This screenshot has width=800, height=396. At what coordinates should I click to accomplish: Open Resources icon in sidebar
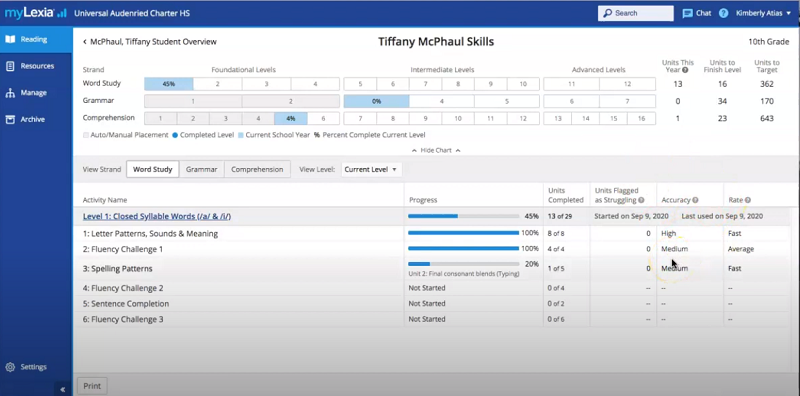pyautogui.click(x=10, y=66)
